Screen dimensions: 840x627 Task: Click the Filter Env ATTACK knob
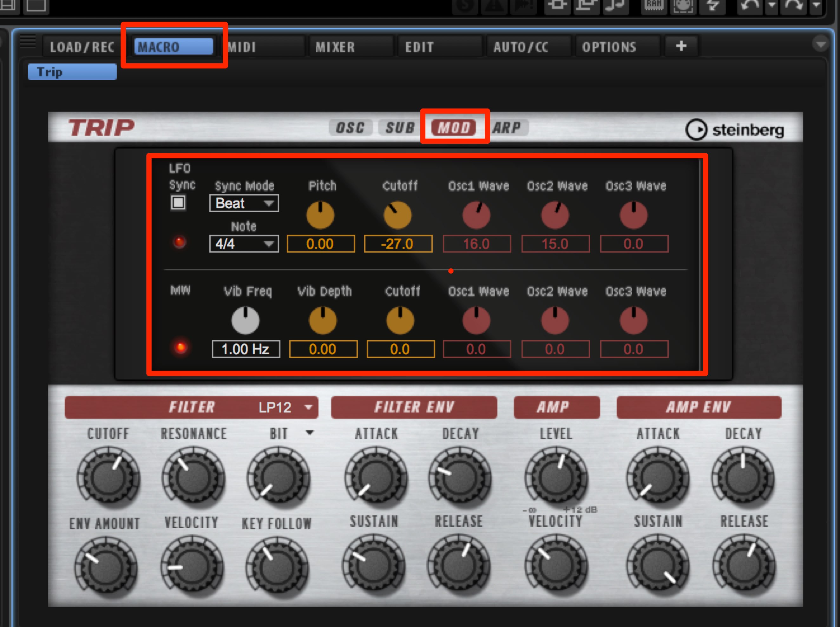pos(376,478)
